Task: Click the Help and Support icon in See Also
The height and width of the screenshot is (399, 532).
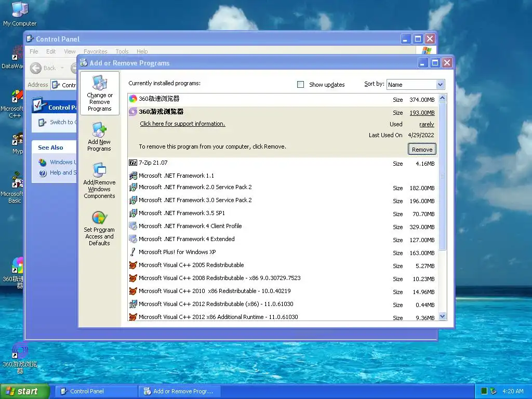Action: click(43, 173)
